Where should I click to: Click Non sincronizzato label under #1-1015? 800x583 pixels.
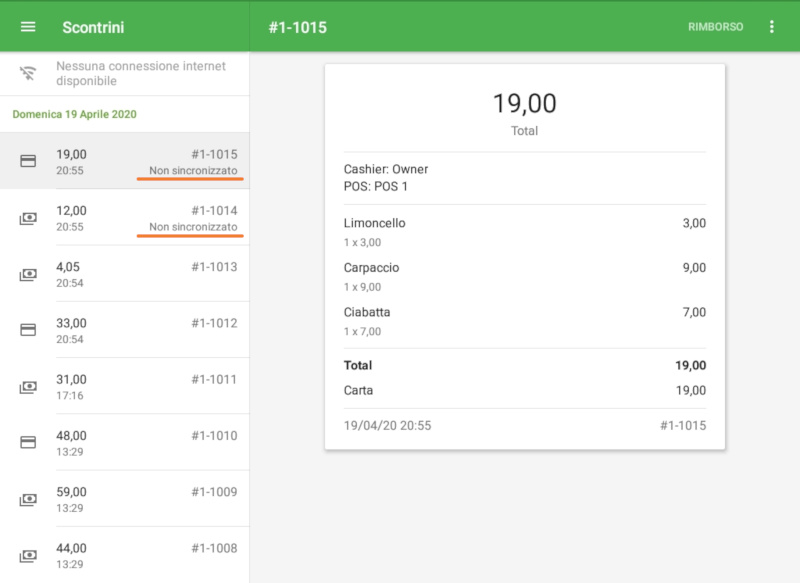(x=193, y=171)
